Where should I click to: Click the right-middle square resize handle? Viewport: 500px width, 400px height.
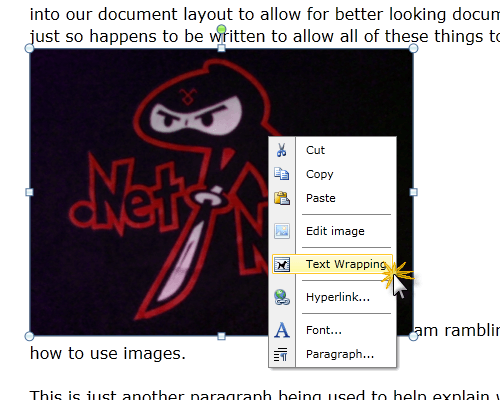coord(413,192)
